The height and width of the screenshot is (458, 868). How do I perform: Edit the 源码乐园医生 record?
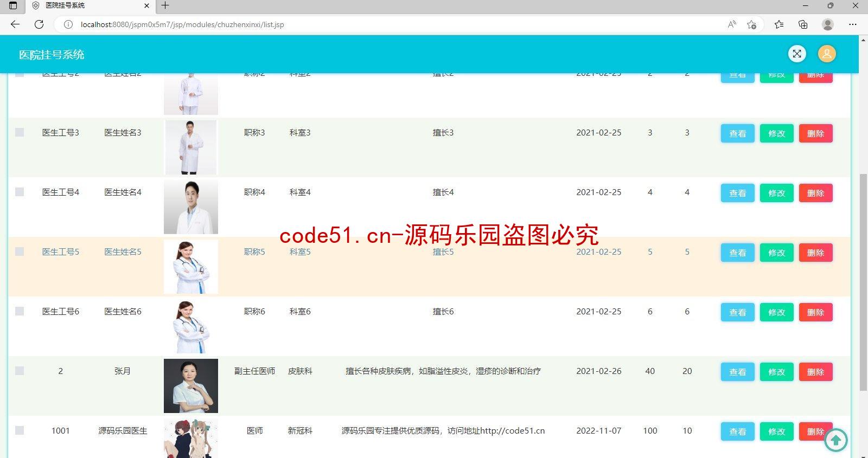776,431
